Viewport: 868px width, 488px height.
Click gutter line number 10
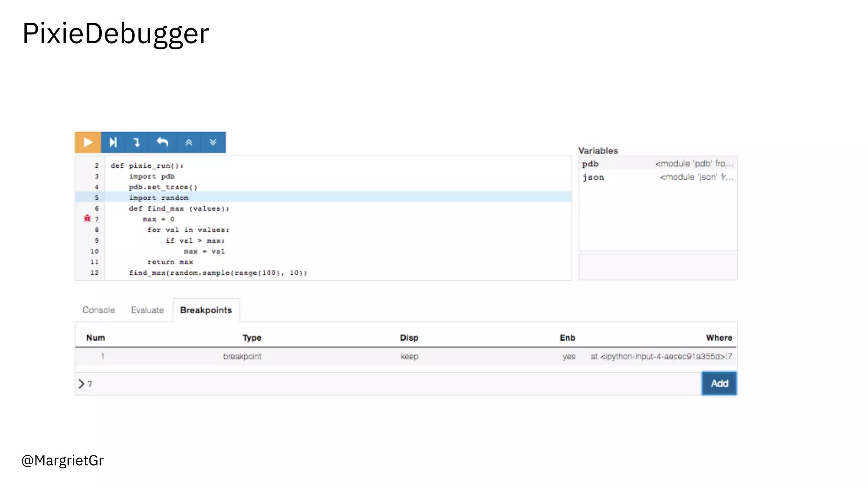point(94,251)
